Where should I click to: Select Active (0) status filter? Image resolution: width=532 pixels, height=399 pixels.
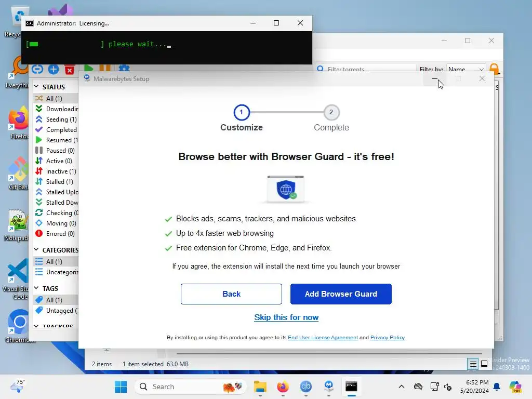pos(56,161)
